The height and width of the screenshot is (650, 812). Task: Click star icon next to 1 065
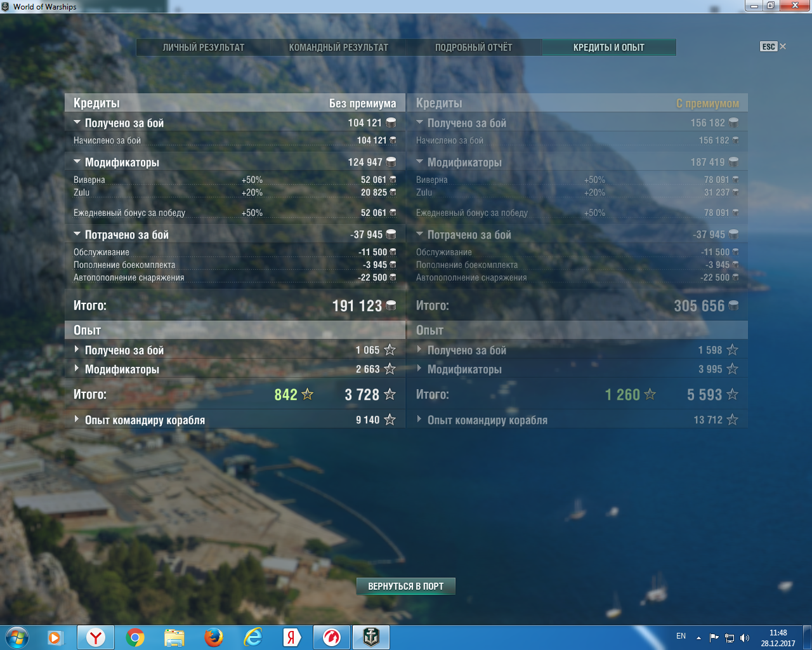(x=390, y=350)
